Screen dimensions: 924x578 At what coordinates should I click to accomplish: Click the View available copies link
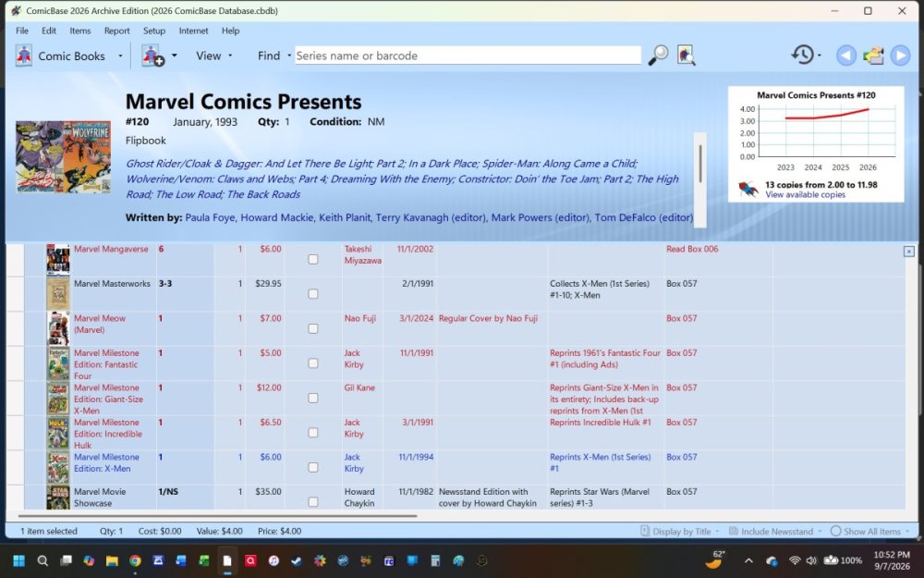coord(805,194)
